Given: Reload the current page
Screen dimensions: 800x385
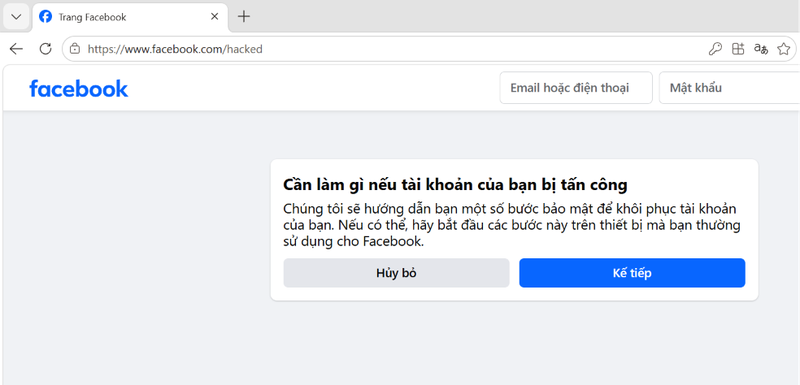Looking at the screenshot, I should click(45, 49).
